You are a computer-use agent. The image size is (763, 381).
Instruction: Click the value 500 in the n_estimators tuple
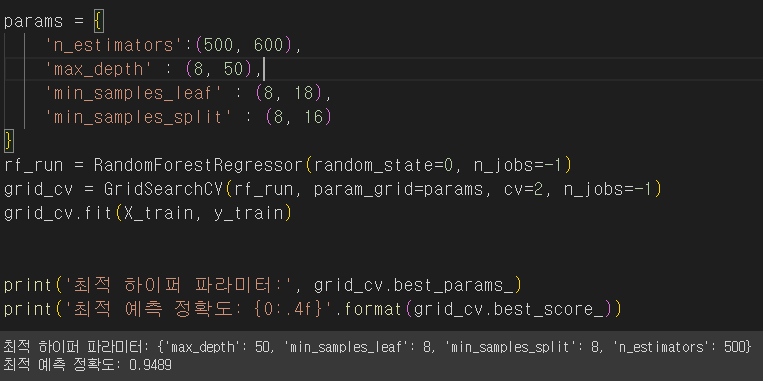point(218,45)
